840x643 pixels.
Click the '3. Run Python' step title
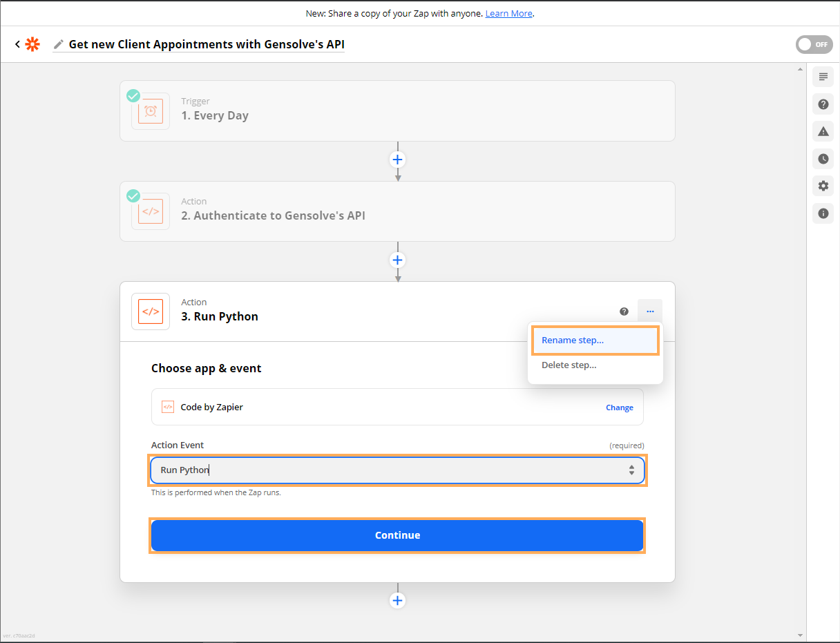(x=220, y=317)
